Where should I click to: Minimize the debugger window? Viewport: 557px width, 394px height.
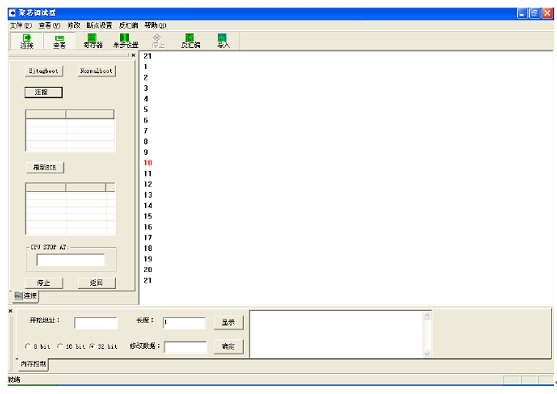[x=523, y=14]
